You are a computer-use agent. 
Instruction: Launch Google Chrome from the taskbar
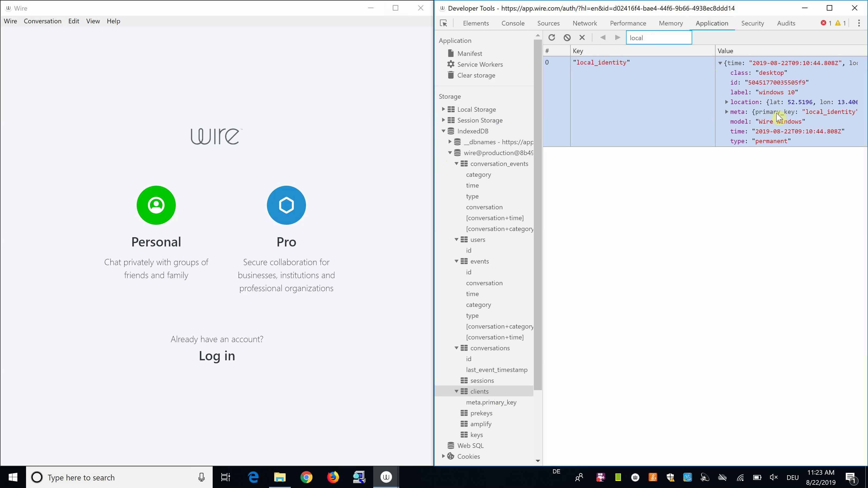click(x=306, y=477)
